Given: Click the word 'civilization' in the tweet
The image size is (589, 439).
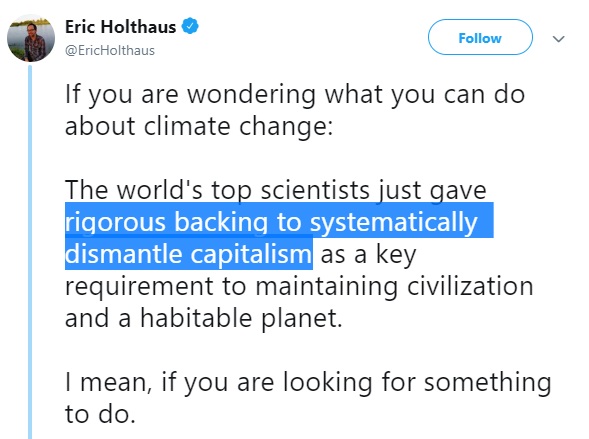Looking at the screenshot, I should 470,286.
